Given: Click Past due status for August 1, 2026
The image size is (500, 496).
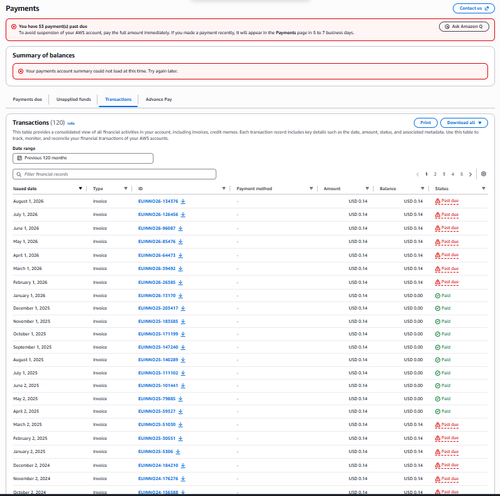Looking at the screenshot, I should click(447, 201).
